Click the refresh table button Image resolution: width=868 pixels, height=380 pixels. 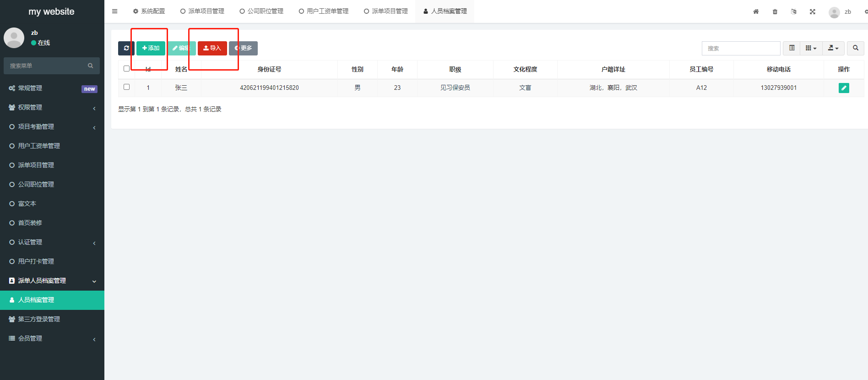tap(126, 48)
